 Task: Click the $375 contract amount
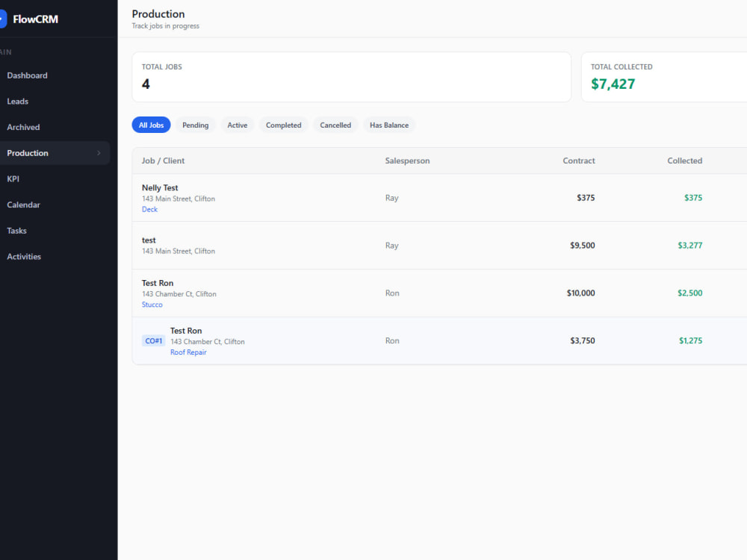click(x=586, y=198)
